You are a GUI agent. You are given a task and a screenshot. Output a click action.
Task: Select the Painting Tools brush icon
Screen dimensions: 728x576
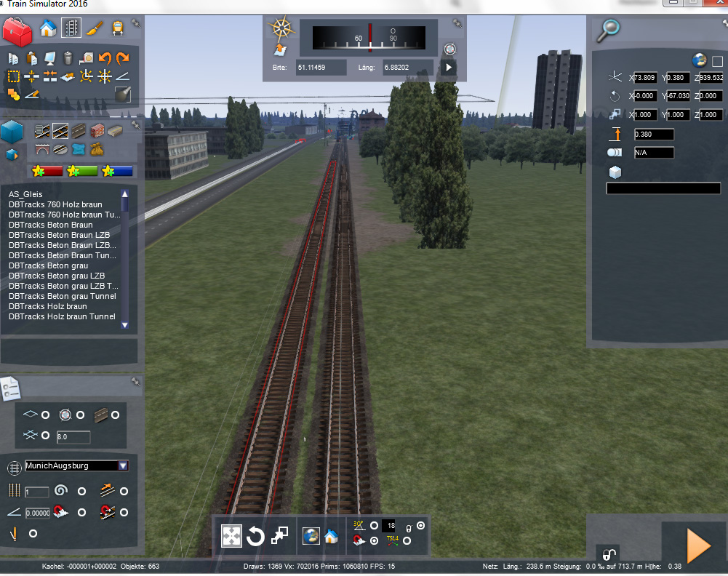(x=95, y=28)
